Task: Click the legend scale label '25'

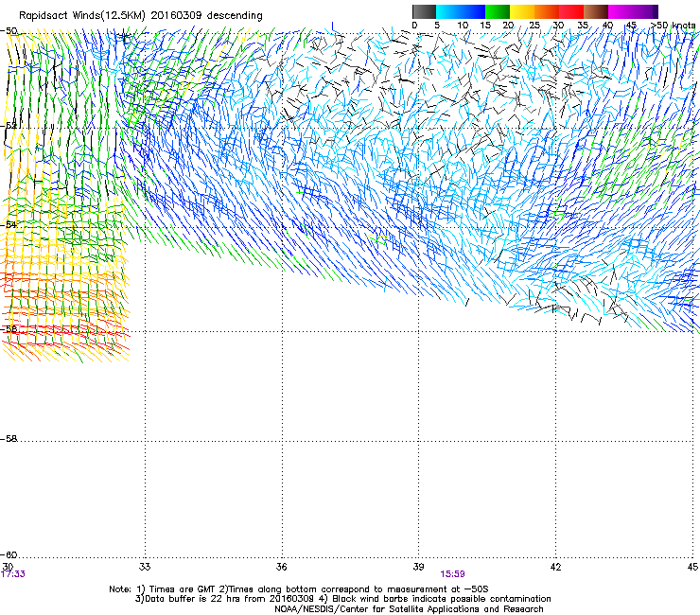Action: [x=534, y=25]
